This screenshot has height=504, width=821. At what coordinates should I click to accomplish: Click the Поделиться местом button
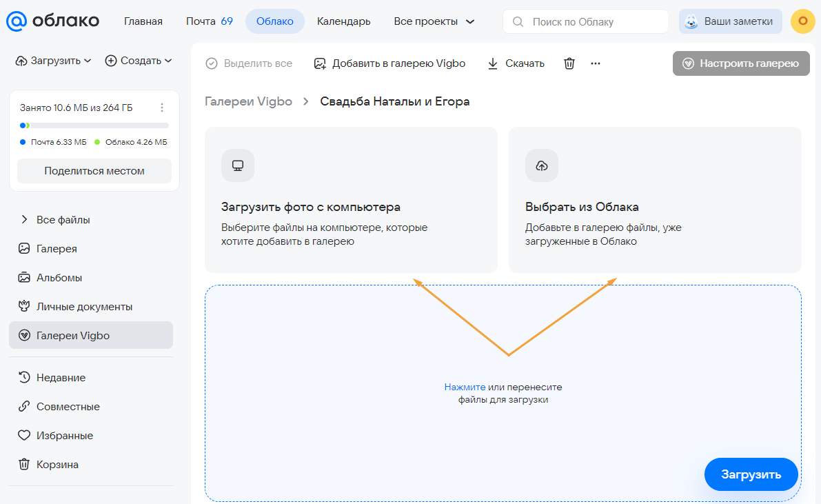point(94,171)
